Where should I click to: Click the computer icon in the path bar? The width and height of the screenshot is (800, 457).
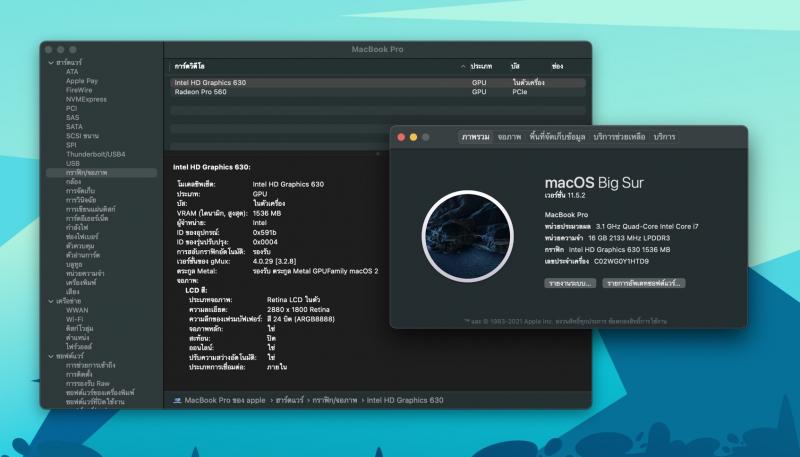click(177, 401)
